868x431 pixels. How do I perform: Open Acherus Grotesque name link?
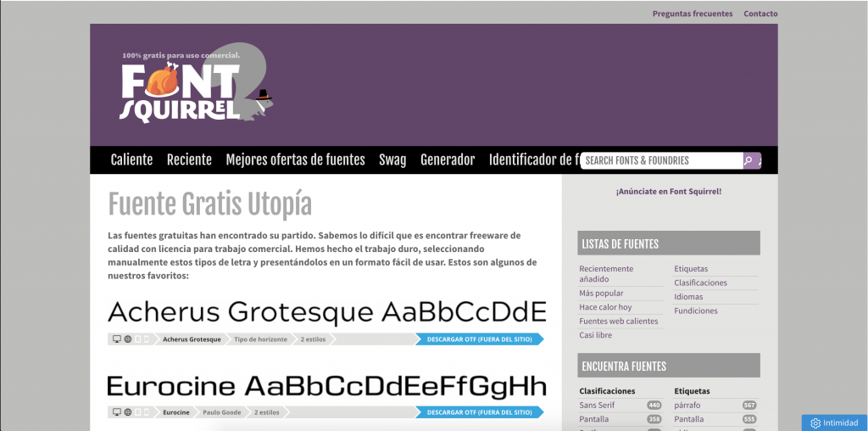192,339
